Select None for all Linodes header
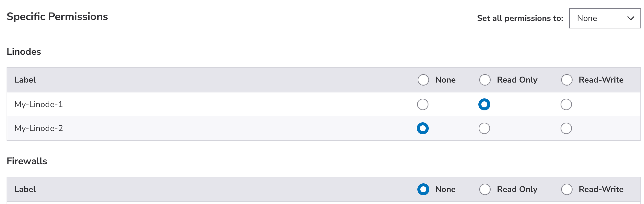The width and height of the screenshot is (644, 204). pyautogui.click(x=423, y=80)
